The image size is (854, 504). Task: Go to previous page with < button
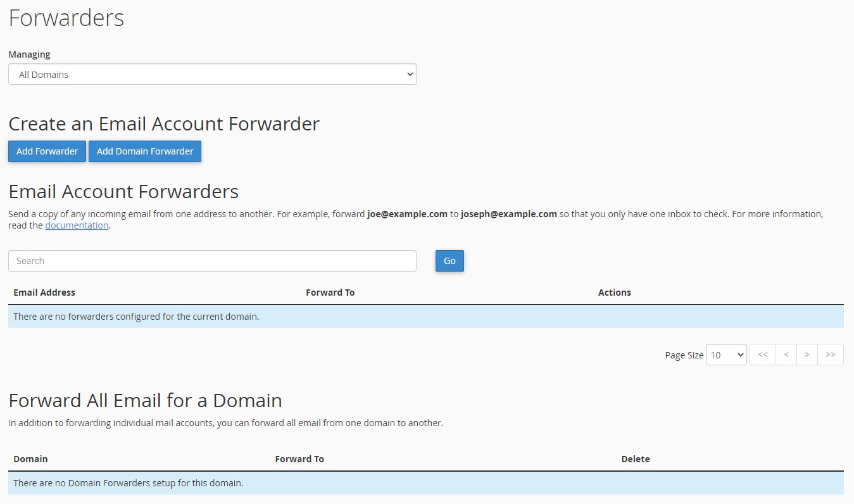786,355
